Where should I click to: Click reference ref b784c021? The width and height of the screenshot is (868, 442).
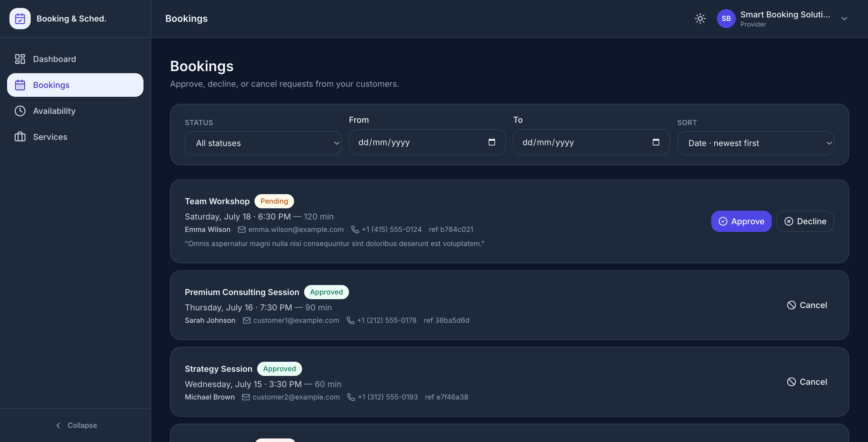[x=451, y=229]
